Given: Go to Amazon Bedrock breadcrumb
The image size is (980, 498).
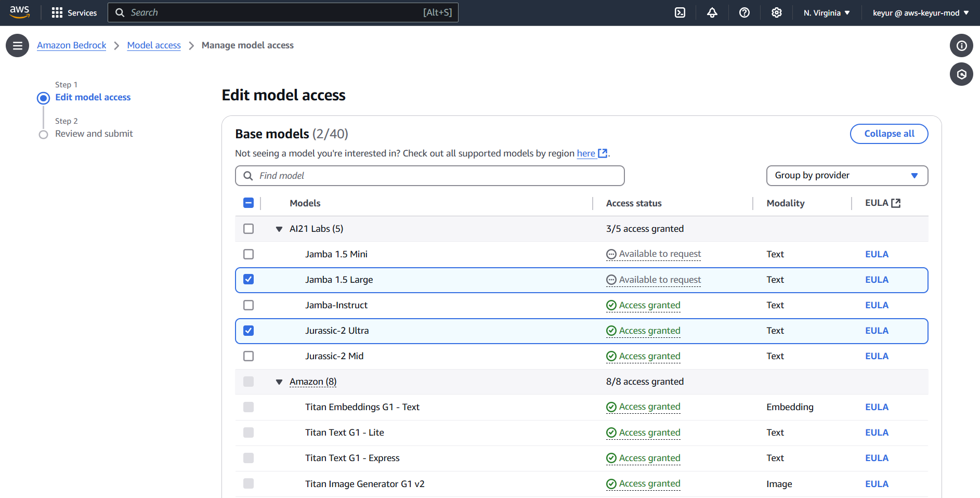Looking at the screenshot, I should 72,45.
